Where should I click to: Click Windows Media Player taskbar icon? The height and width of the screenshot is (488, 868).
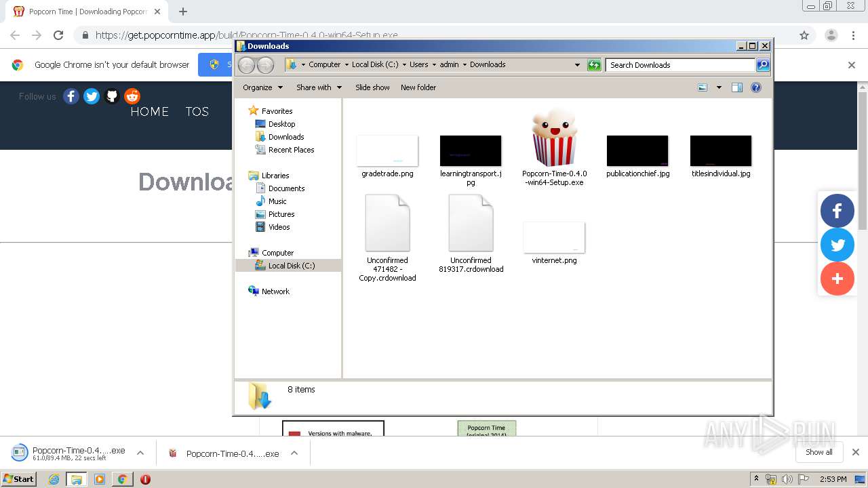[99, 479]
